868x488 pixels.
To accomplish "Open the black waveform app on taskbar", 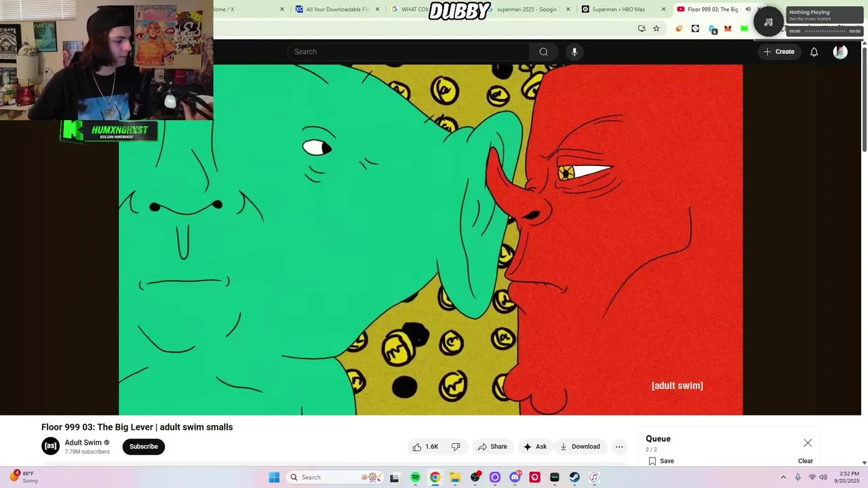I will [x=555, y=477].
